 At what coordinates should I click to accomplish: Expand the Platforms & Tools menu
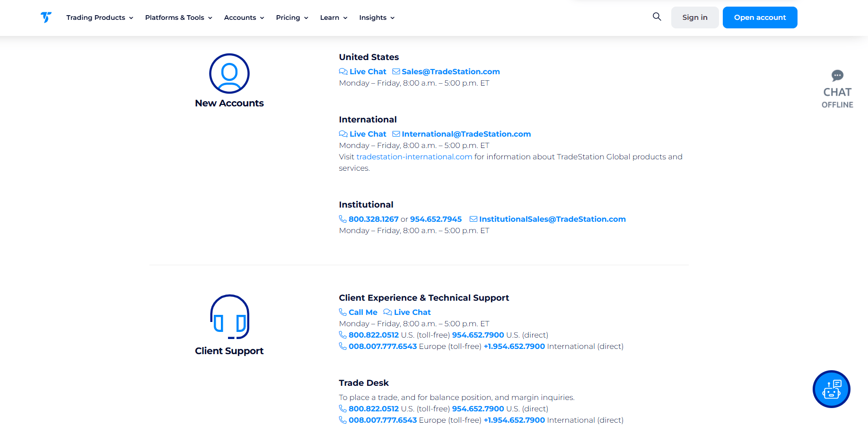click(179, 17)
